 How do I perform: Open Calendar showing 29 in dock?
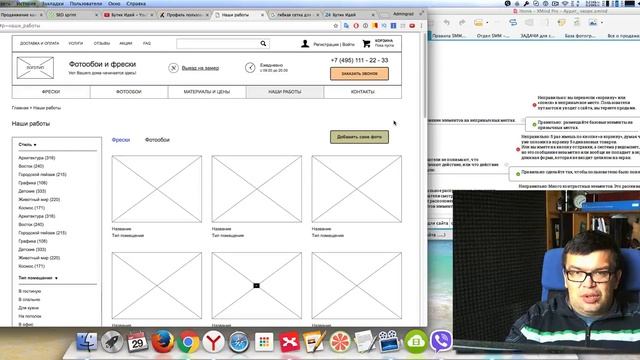(138, 342)
